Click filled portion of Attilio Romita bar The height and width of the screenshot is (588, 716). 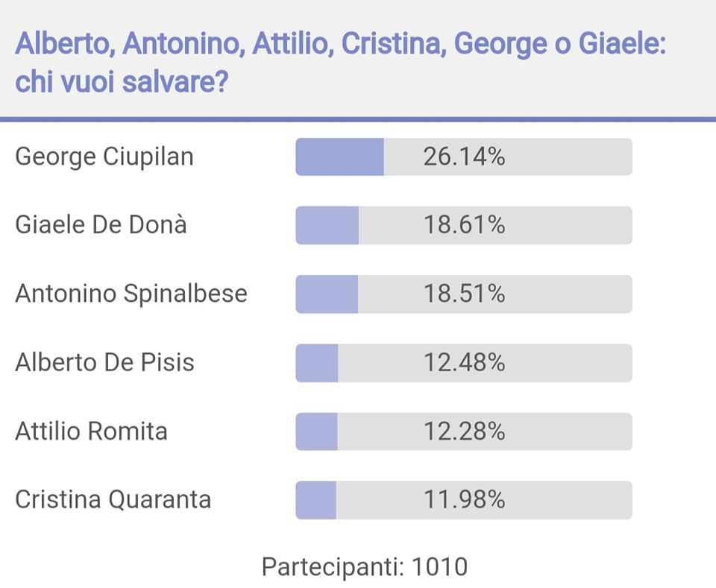click(x=316, y=431)
